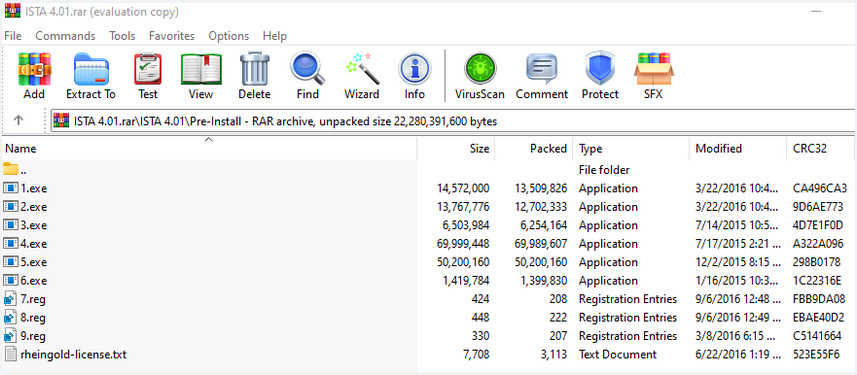Click the archive path address field
The height and width of the screenshot is (375, 857).
click(453, 121)
